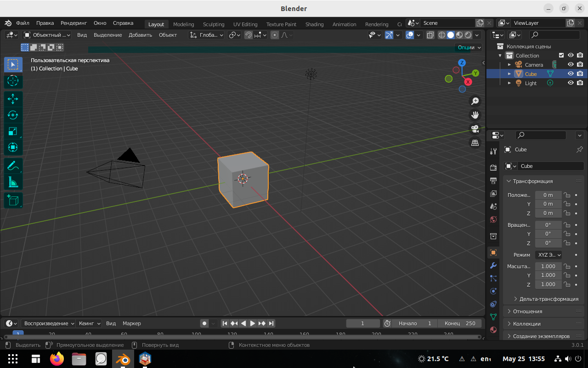
Task: Activate the combined Transform tool
Action: click(x=13, y=147)
